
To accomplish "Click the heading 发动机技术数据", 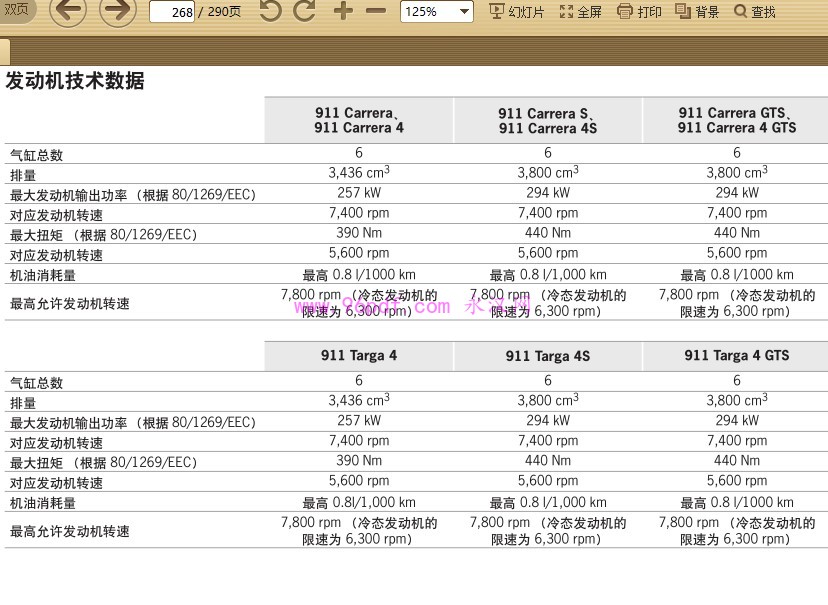I will pos(74,81).
